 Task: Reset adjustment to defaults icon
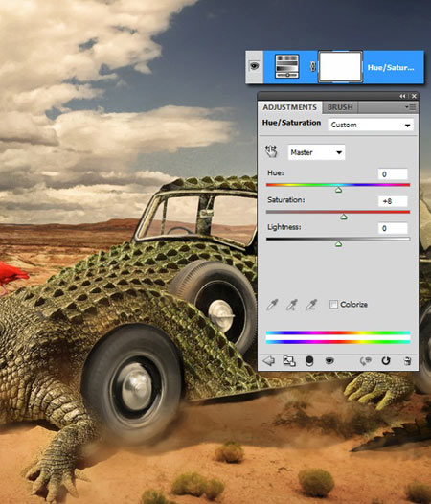(x=386, y=361)
